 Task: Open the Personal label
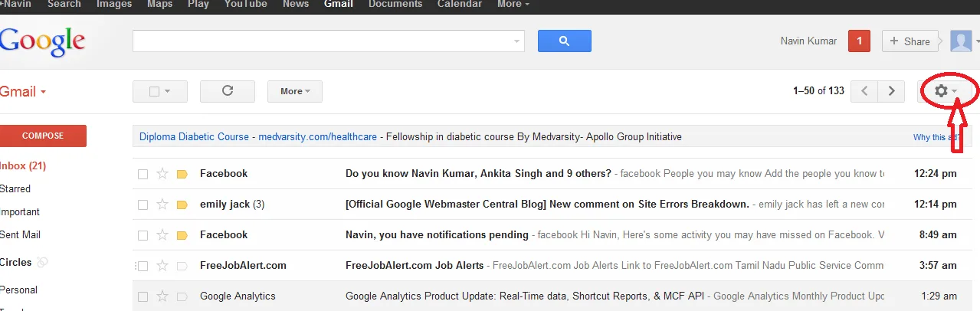click(x=19, y=290)
